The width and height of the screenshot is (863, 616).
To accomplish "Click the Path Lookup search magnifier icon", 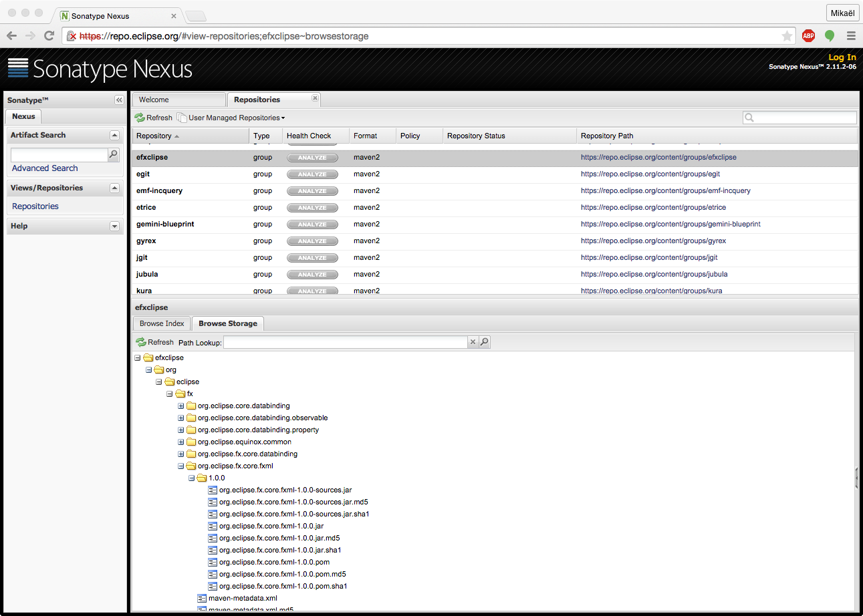I will [485, 342].
